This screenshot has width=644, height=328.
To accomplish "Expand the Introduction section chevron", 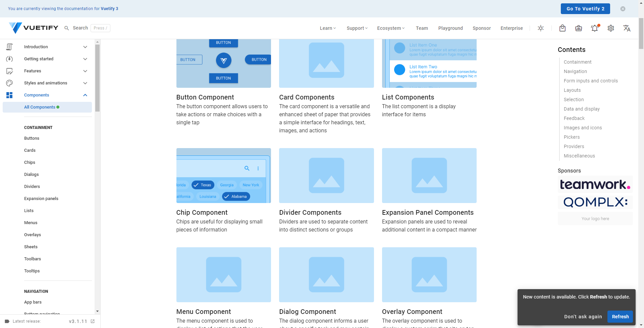I will (85, 47).
